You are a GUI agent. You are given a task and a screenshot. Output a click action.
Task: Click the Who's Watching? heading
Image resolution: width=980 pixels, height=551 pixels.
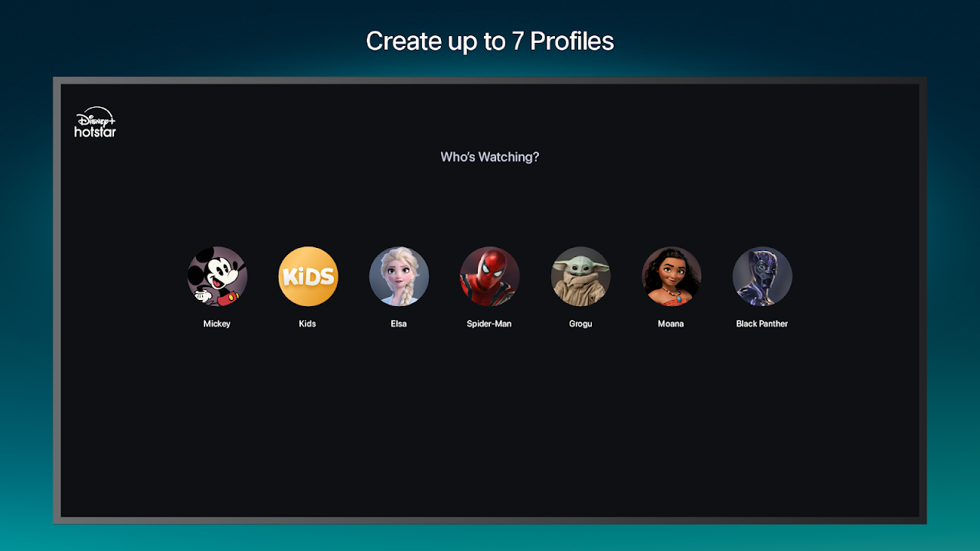pos(490,157)
